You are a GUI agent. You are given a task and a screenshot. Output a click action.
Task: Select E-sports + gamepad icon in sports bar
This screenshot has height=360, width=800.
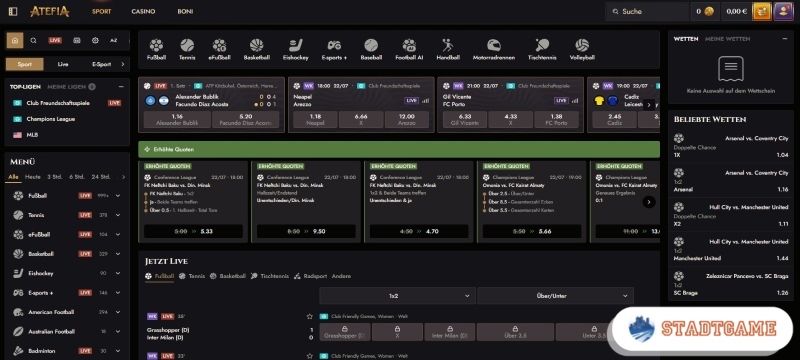(x=334, y=45)
